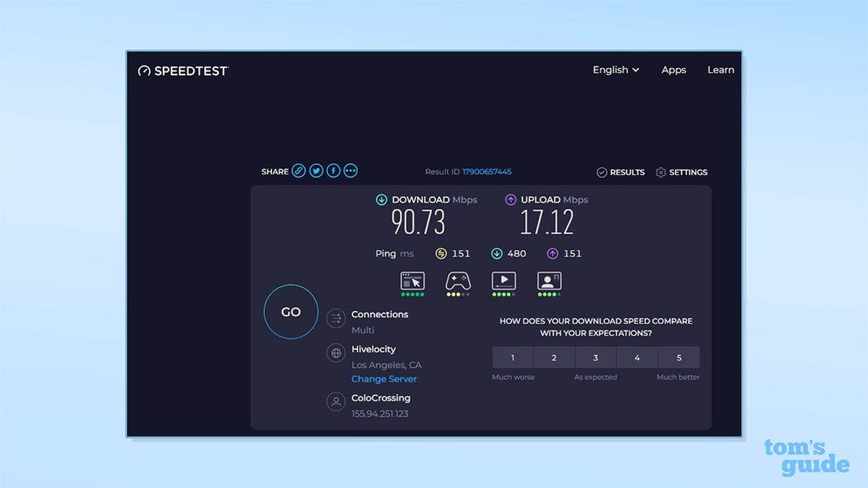The height and width of the screenshot is (488, 868).
Task: Share the speedtest result on Twitter
Action: pos(316,171)
